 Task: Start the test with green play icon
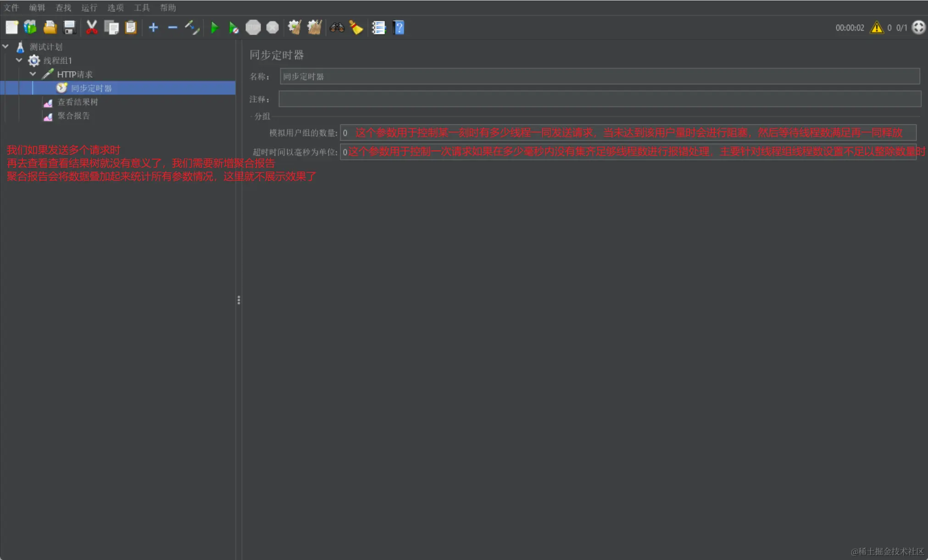tap(214, 28)
